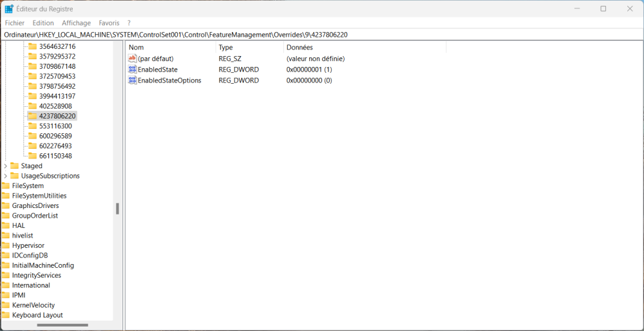Click the string value icon of (par défaut)
The height and width of the screenshot is (331, 644).
pyautogui.click(x=132, y=59)
